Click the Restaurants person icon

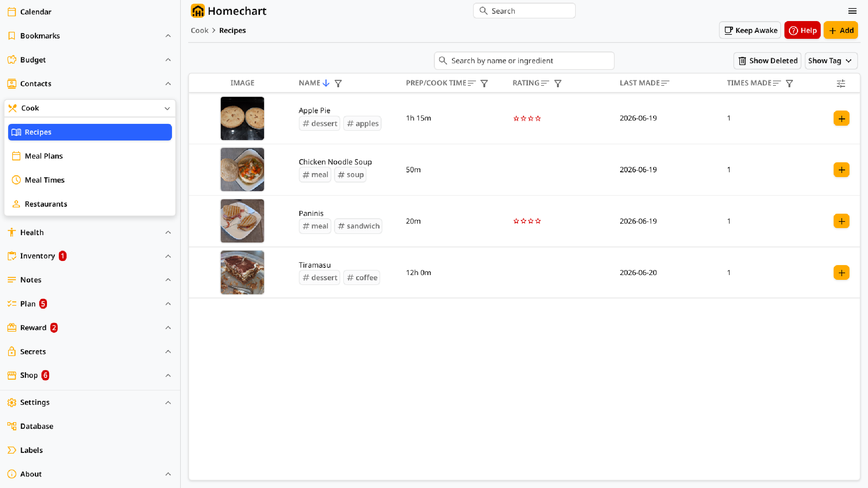point(16,204)
